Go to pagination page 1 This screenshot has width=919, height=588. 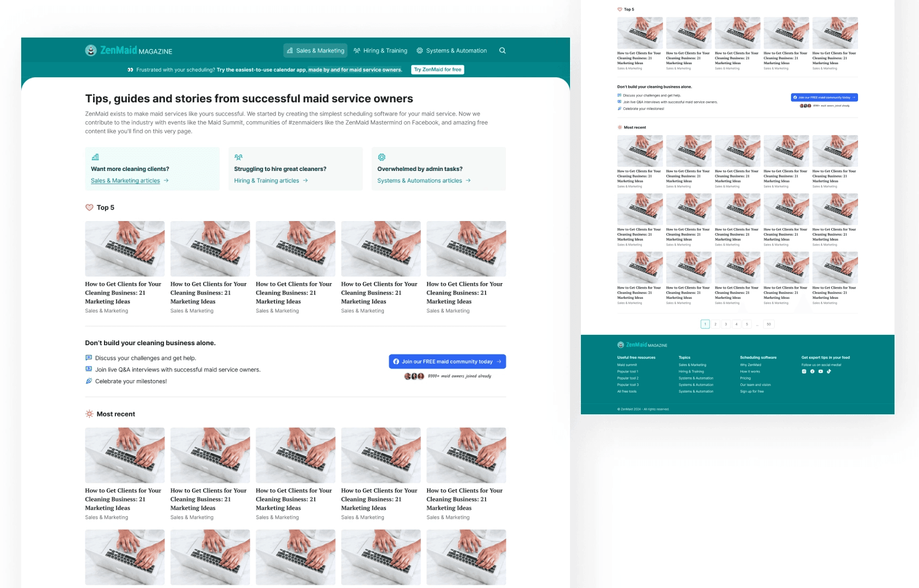coord(705,324)
